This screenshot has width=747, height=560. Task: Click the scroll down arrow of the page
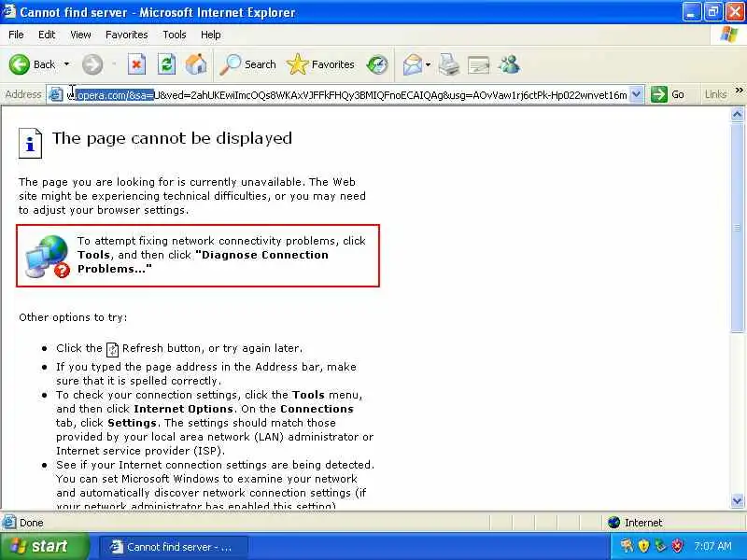click(x=737, y=500)
